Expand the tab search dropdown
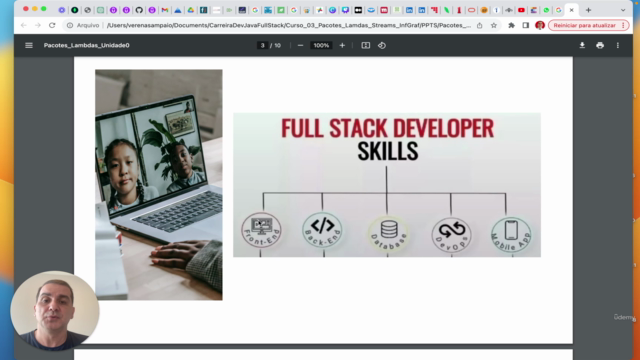The height and width of the screenshot is (360, 640). pos(623,10)
